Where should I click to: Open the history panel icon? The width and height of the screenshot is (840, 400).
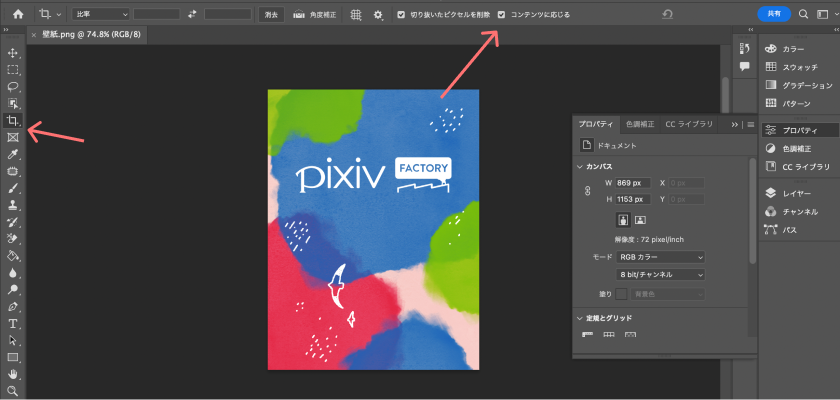pyautogui.click(x=744, y=49)
